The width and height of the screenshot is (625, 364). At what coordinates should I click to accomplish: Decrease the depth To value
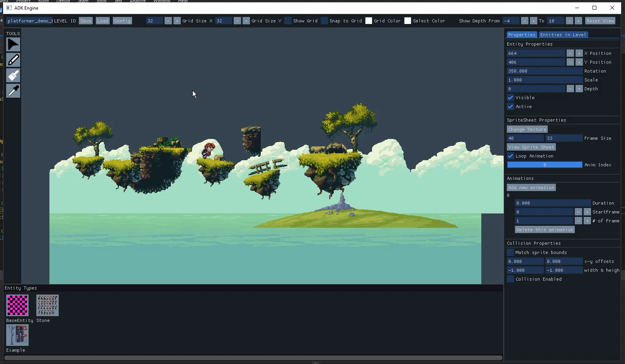(x=569, y=21)
